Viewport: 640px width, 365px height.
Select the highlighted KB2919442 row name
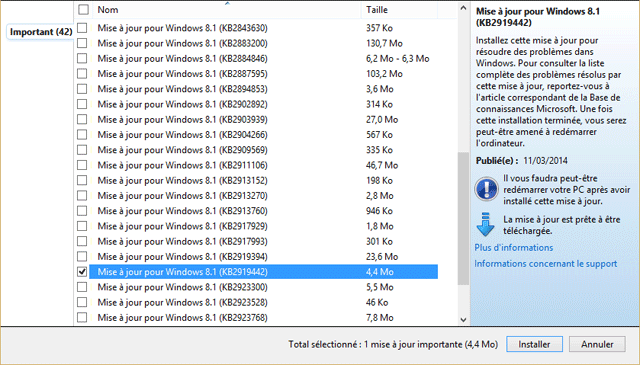pyautogui.click(x=182, y=272)
